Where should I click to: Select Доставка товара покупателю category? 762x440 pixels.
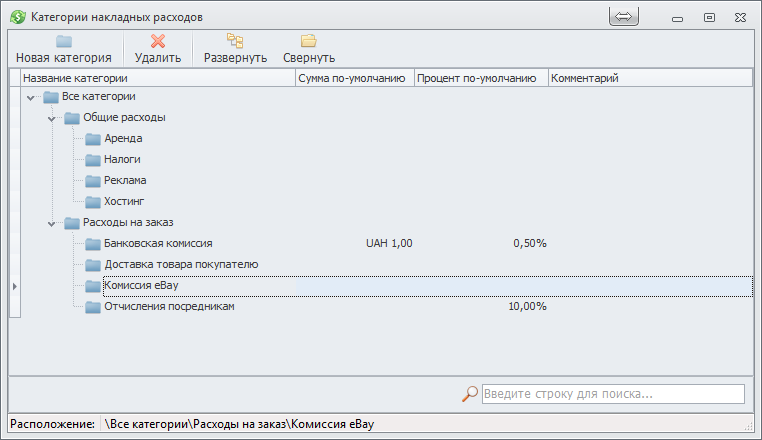coord(181,265)
